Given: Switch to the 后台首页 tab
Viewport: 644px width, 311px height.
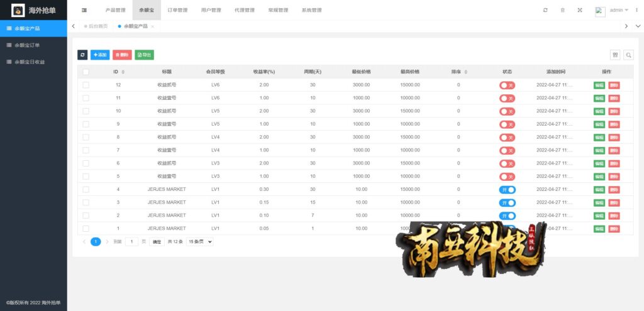Looking at the screenshot, I should tap(96, 26).
